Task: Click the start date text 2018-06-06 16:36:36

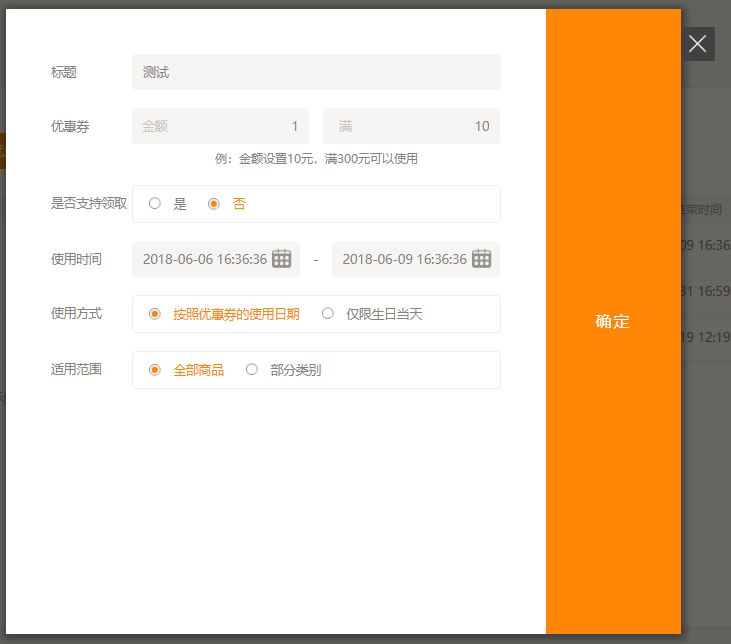Action: click(x=205, y=259)
